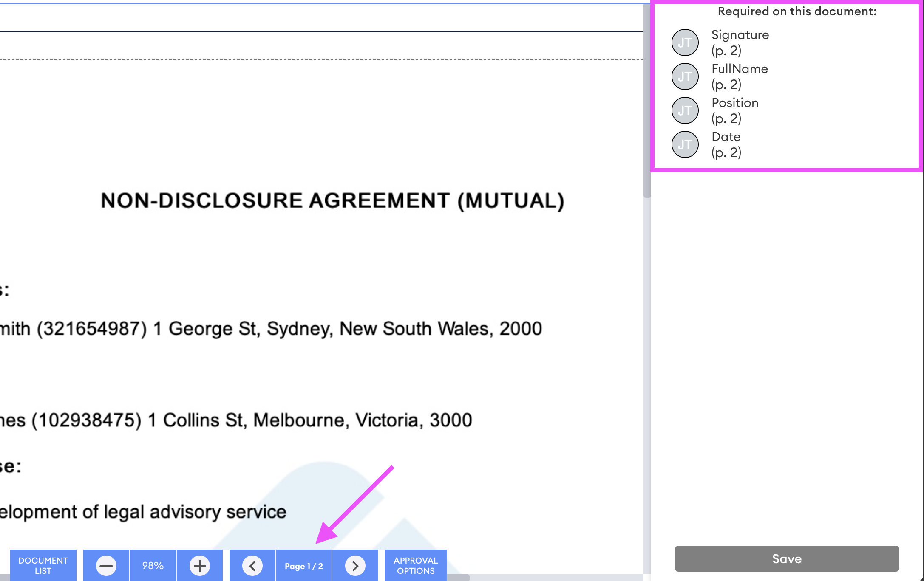Screen dimensions: 924x581
Task: Select the FullName (p. 2) required field
Action: click(740, 76)
